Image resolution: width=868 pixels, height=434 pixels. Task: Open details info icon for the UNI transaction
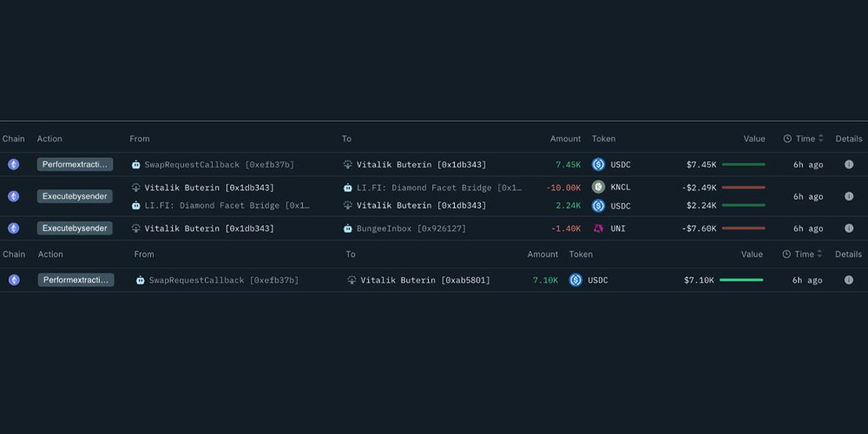(x=848, y=228)
